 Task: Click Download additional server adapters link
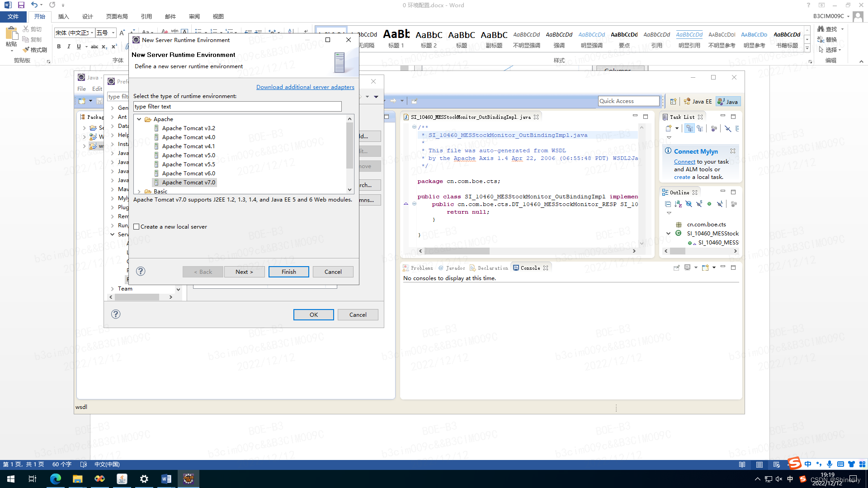click(305, 87)
